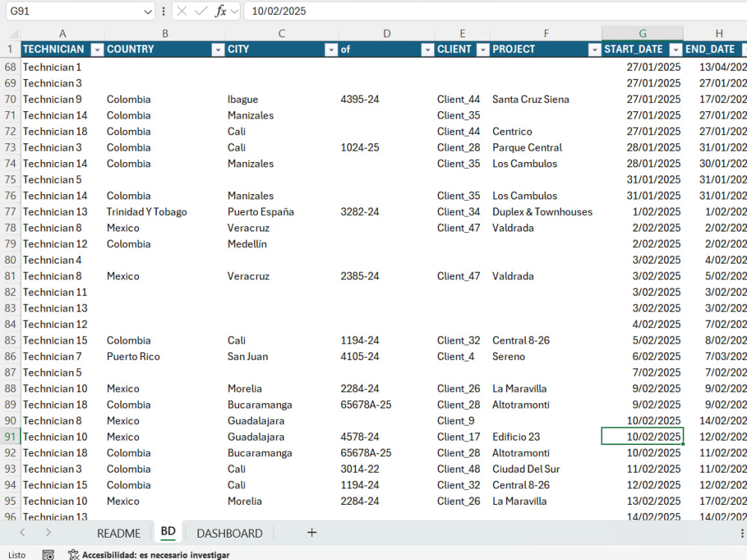Open the START_DATE column filter dropdown
Screen dimensions: 747x560
pos(676,49)
